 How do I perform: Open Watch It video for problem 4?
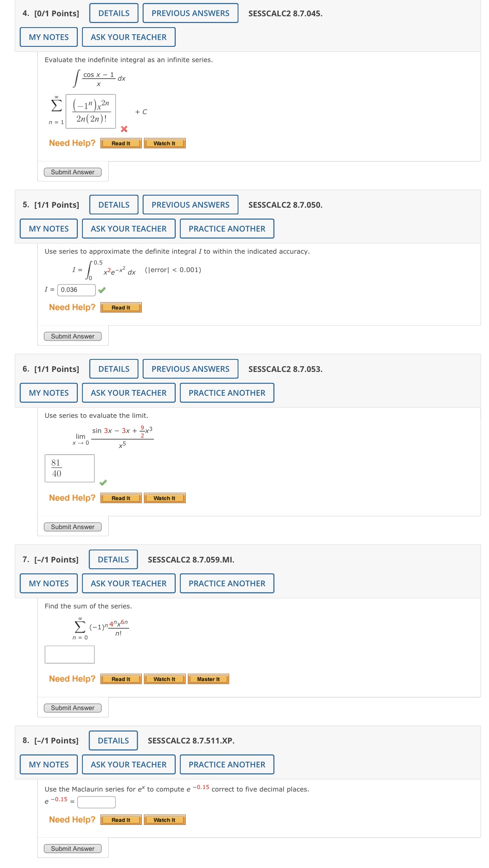[x=165, y=143]
